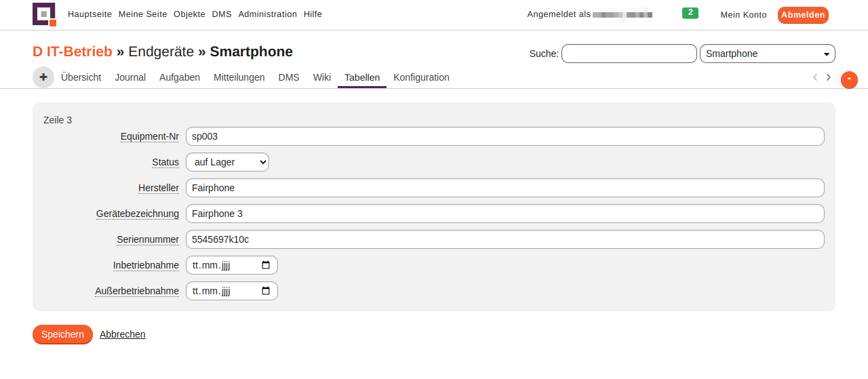Switch to the Konfiguration tab
The width and height of the screenshot is (868, 379).
coord(421,77)
